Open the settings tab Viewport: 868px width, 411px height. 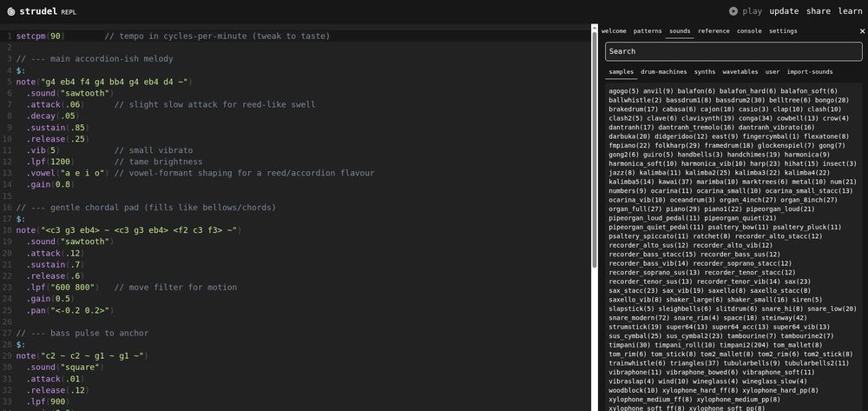tap(783, 31)
